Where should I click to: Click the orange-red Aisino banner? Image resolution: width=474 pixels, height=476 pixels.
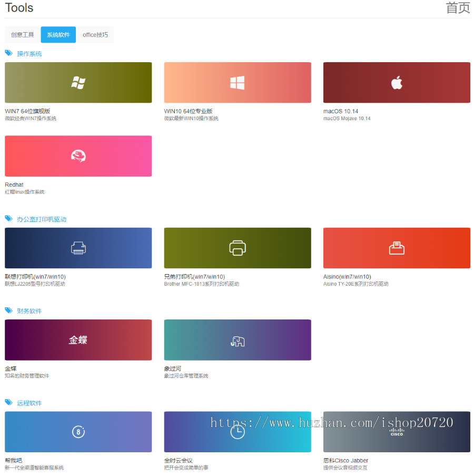(x=397, y=248)
